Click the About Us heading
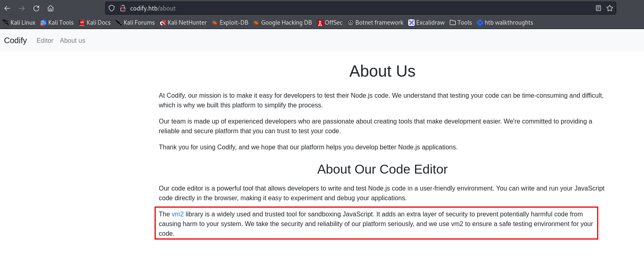644x262 pixels. (382, 71)
